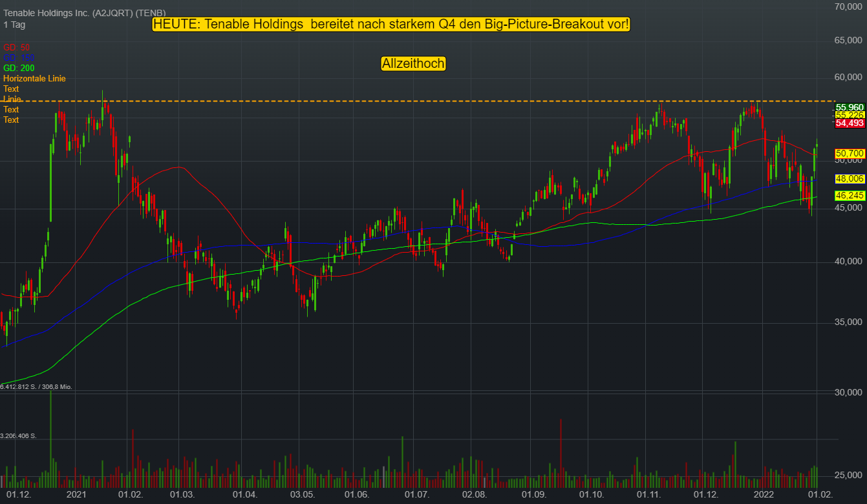Click the '2022' date axis label
The height and width of the screenshot is (504, 867).
(x=764, y=495)
